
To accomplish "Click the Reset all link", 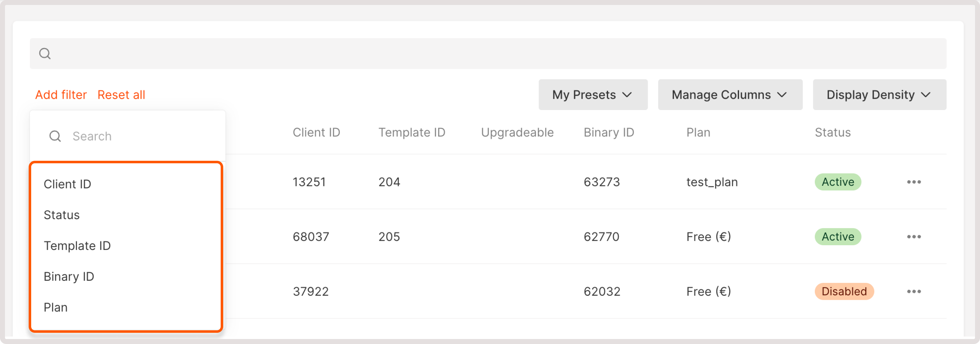I will 121,95.
